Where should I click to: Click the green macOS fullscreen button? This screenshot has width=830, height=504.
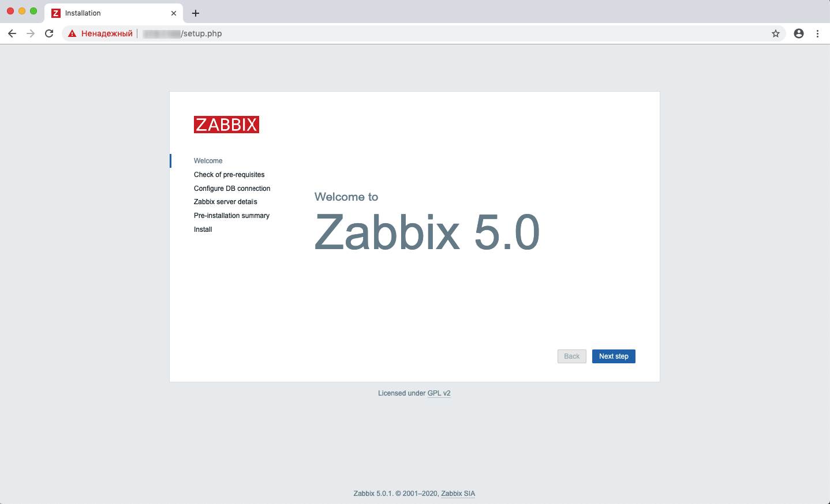pos(33,11)
